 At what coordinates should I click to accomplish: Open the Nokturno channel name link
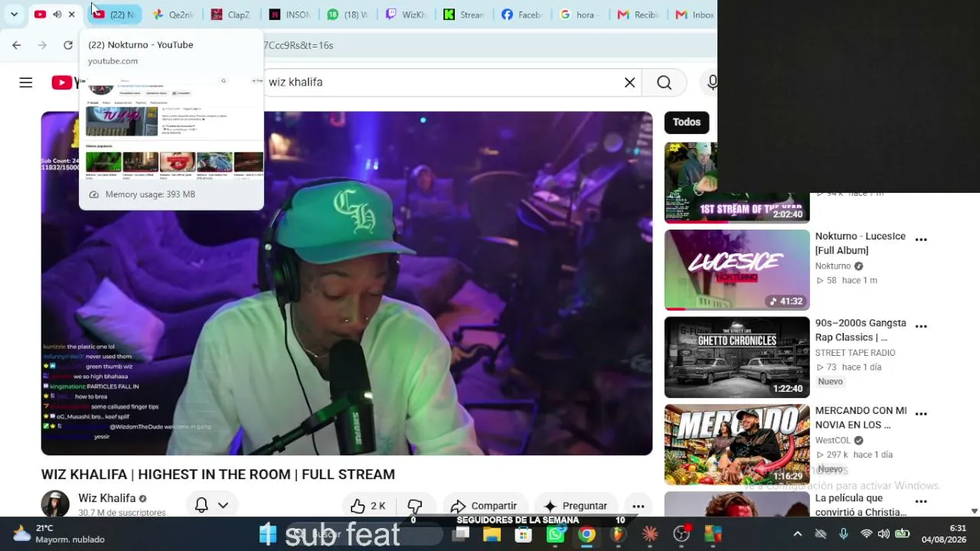[x=833, y=266]
